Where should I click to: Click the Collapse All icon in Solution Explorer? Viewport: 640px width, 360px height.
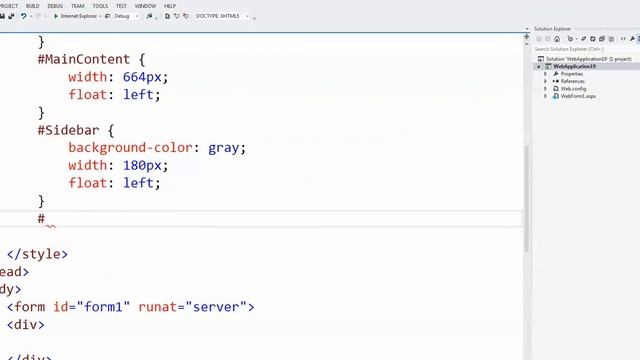(602, 39)
